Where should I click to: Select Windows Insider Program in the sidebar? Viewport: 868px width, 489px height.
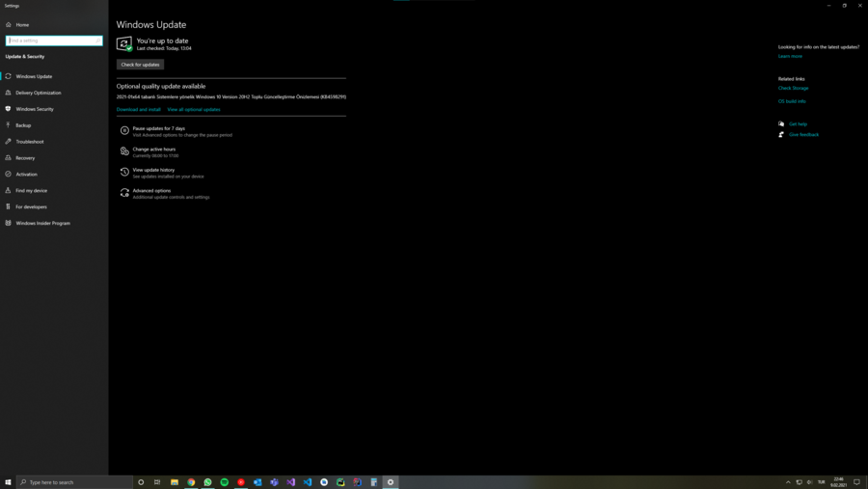coord(42,223)
